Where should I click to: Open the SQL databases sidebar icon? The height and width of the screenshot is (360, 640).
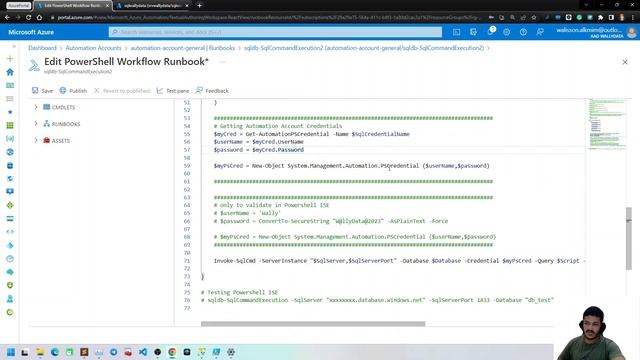click(x=10, y=165)
